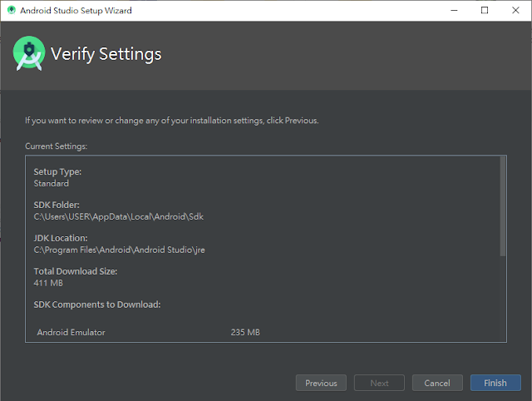This screenshot has width=532, height=401.
Task: Click the Android Studio logo beside Verify Settings
Action: point(29,53)
